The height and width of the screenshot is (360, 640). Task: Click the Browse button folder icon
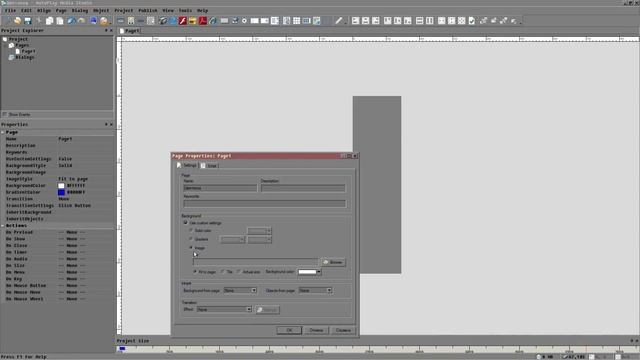[x=326, y=262]
